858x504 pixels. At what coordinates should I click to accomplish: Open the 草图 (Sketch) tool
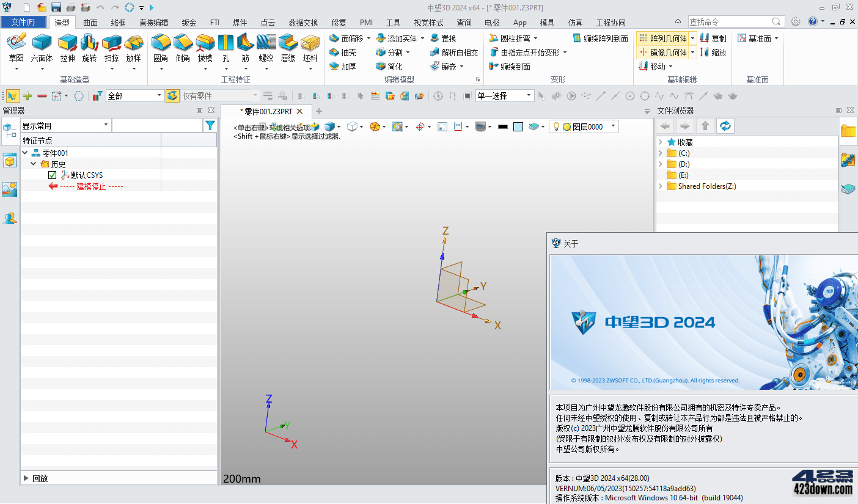[16, 49]
